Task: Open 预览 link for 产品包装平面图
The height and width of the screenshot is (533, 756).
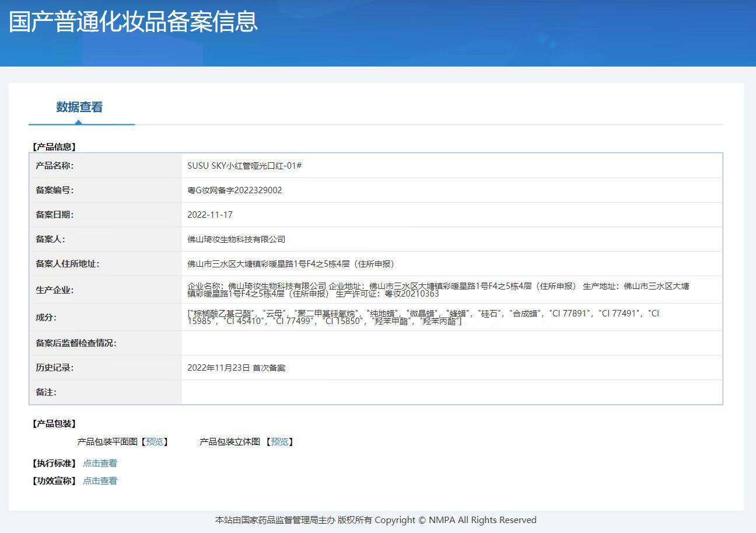Action: [x=155, y=442]
